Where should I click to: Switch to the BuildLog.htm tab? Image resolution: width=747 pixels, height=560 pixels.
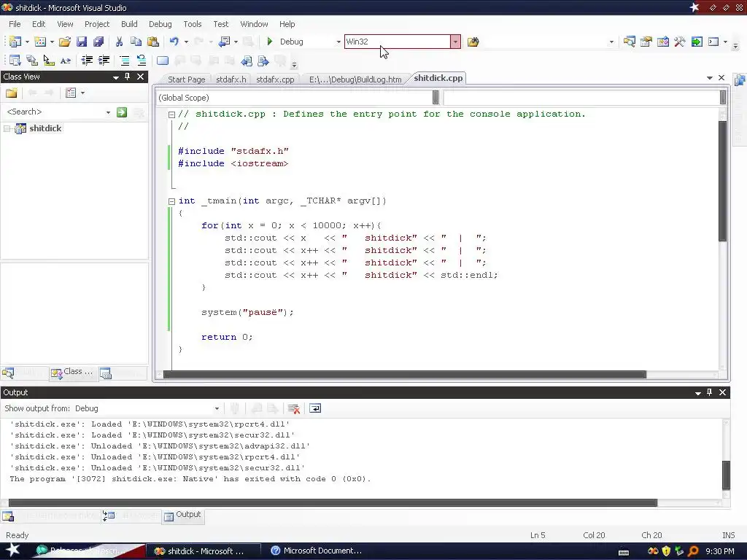click(355, 79)
